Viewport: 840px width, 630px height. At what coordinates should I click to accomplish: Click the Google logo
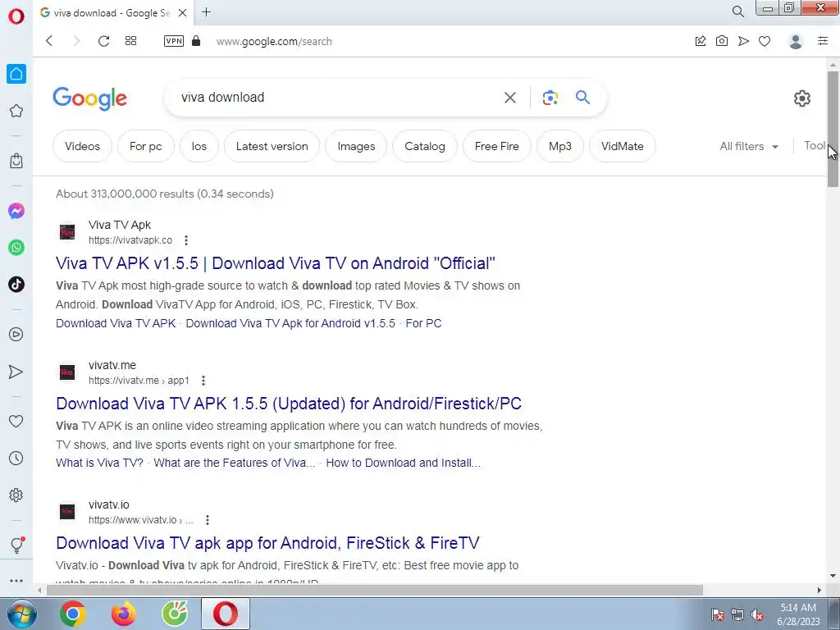point(90,98)
